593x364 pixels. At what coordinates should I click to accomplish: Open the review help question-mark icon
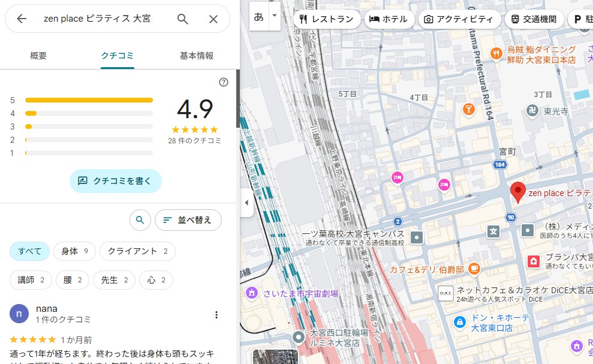point(224,82)
